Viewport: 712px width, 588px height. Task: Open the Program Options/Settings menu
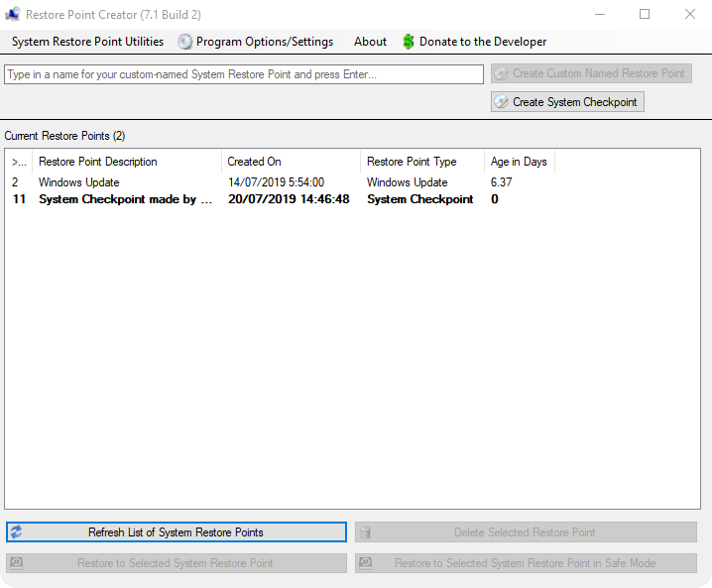(264, 42)
